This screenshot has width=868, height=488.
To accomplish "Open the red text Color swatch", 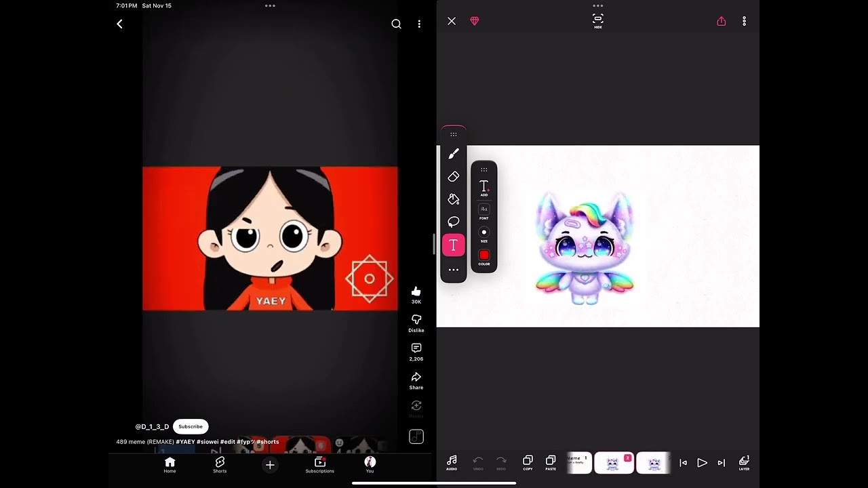I will click(484, 258).
